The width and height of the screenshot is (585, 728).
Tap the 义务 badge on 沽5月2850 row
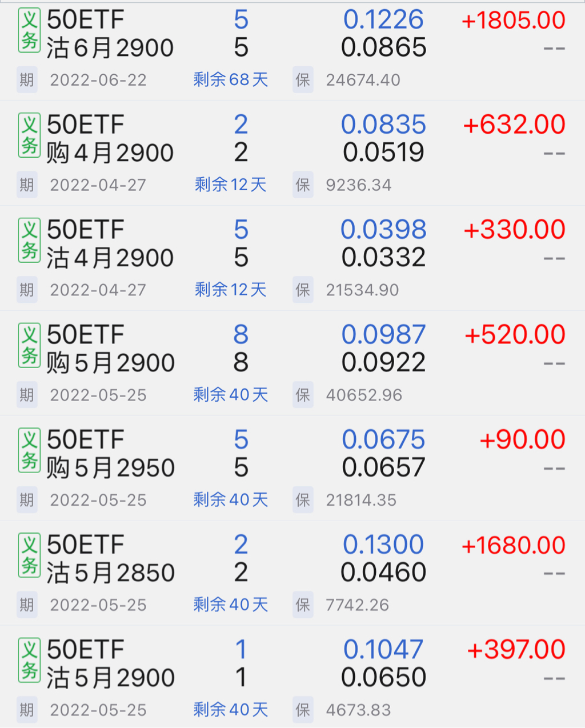pyautogui.click(x=29, y=555)
